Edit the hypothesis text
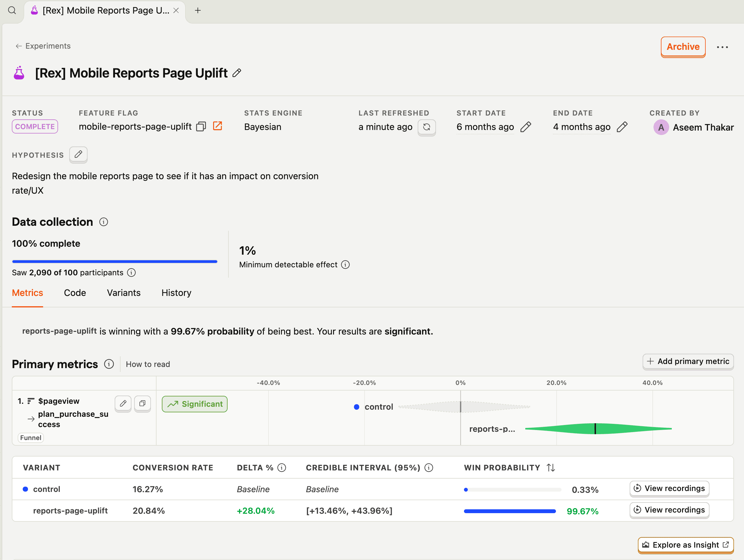The height and width of the screenshot is (560, 744). click(x=78, y=155)
